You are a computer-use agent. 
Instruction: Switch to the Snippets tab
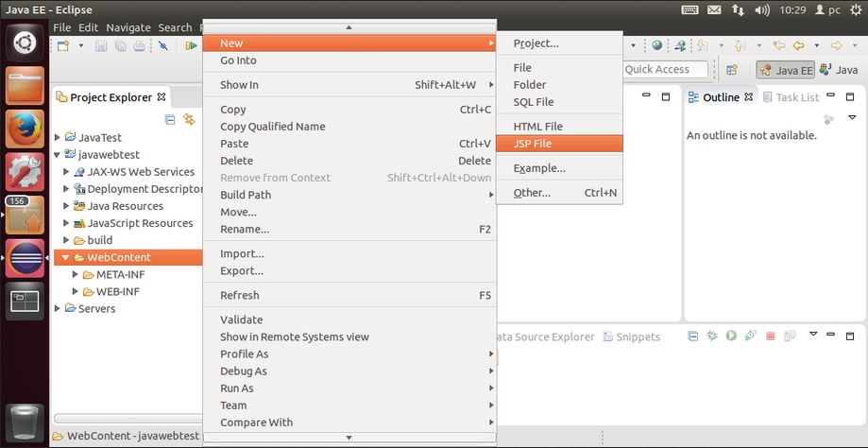[x=632, y=336]
